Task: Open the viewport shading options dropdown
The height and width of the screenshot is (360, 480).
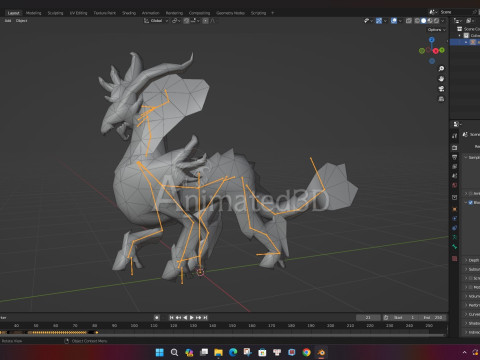Action: [x=443, y=21]
